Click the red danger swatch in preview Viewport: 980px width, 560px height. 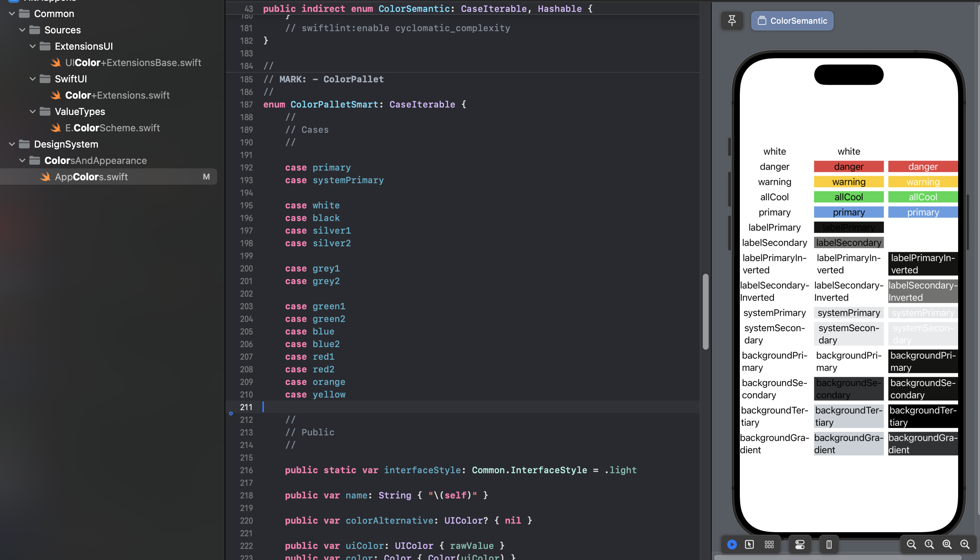(x=848, y=167)
